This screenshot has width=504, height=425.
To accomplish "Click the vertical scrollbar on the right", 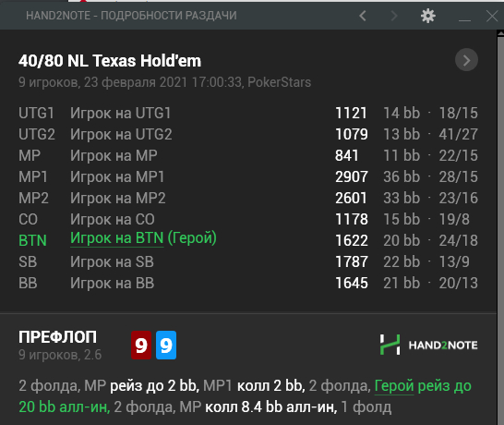I will (500, 227).
